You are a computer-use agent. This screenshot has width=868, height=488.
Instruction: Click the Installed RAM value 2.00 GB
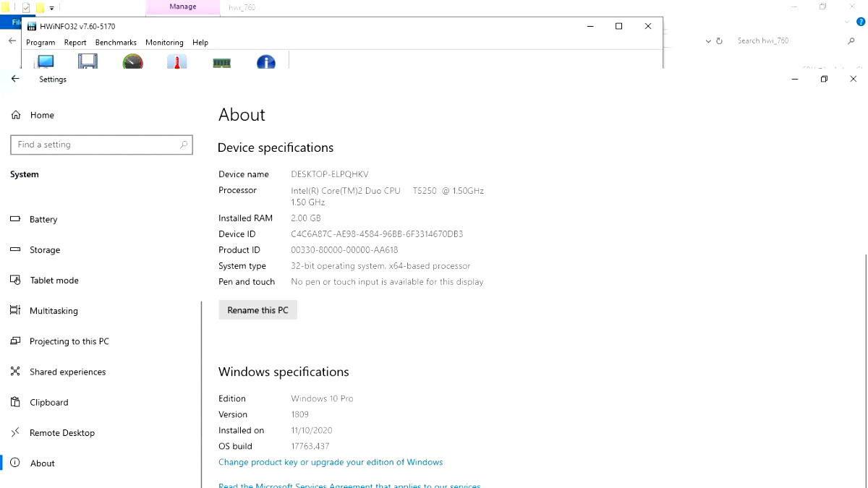coord(305,218)
